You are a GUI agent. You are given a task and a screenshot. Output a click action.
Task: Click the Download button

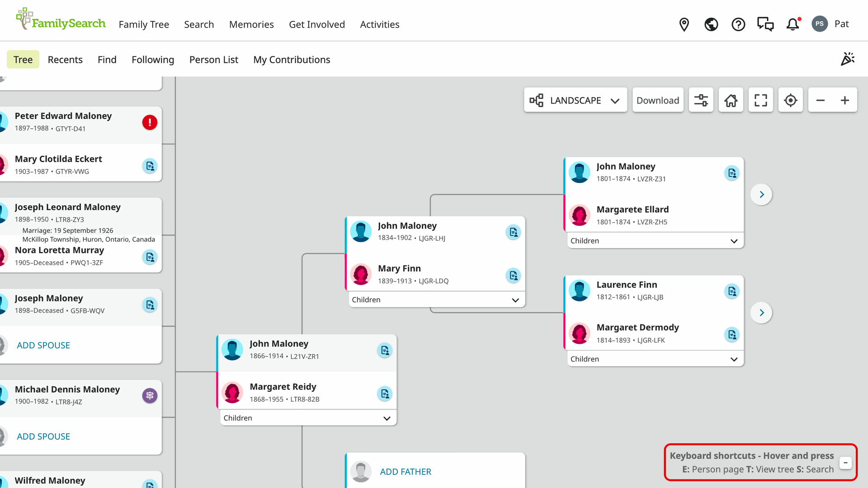(x=658, y=100)
